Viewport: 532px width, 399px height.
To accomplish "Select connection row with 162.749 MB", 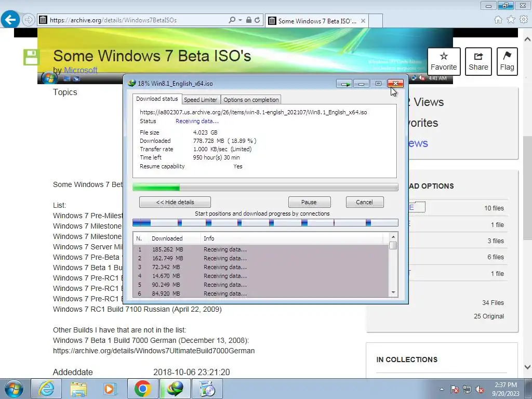I will click(261, 258).
